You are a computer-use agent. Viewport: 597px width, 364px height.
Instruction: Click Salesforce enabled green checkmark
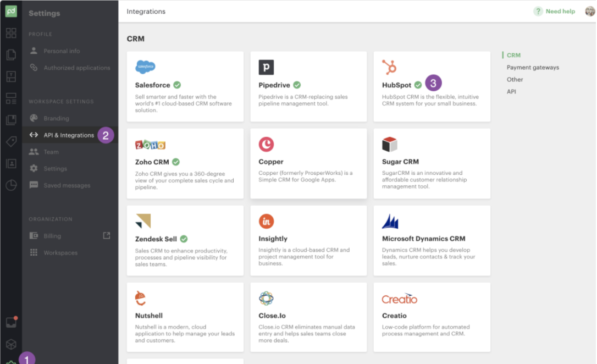point(177,85)
